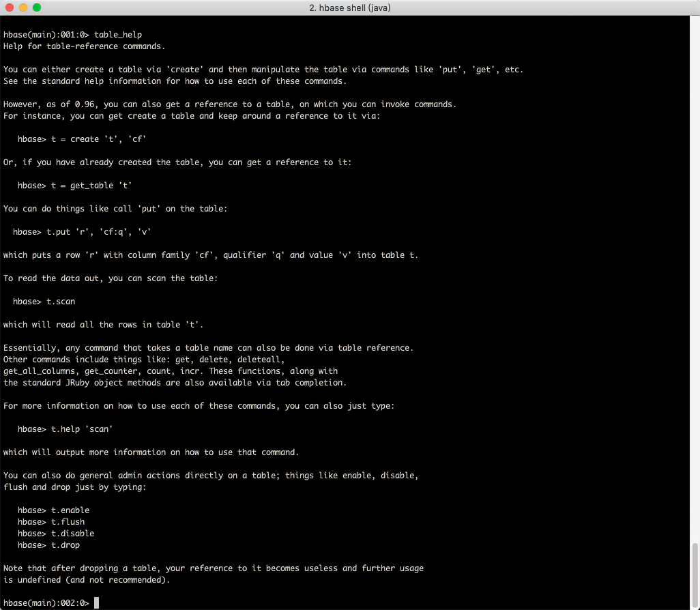Click the line starting 'which puts a row'
700x610 pixels.
[x=211, y=255]
